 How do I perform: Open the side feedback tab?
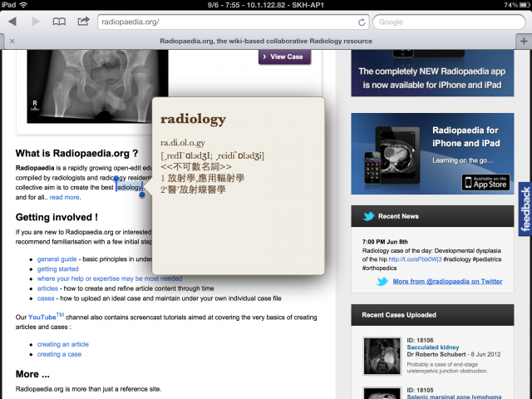525,209
